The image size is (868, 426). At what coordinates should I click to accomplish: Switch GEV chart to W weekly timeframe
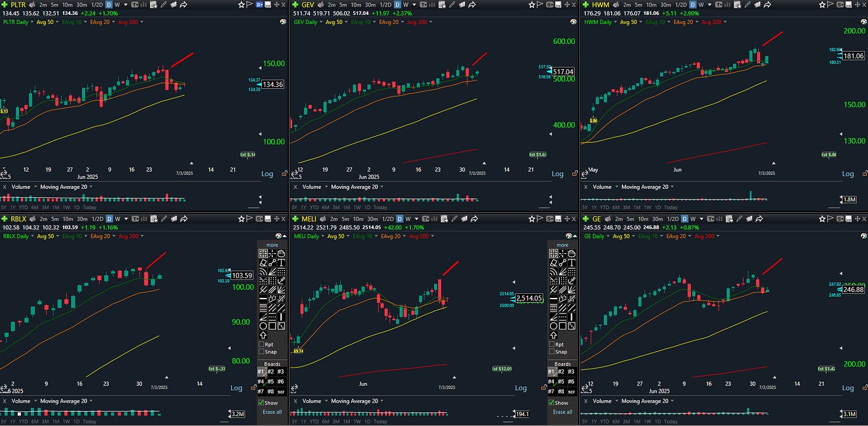407,5
